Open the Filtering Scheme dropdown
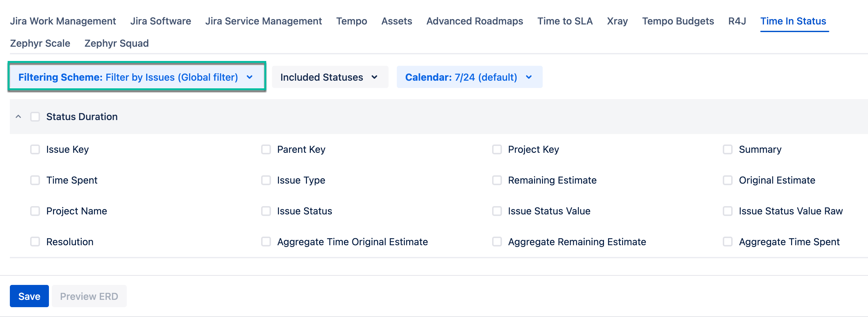 point(136,77)
